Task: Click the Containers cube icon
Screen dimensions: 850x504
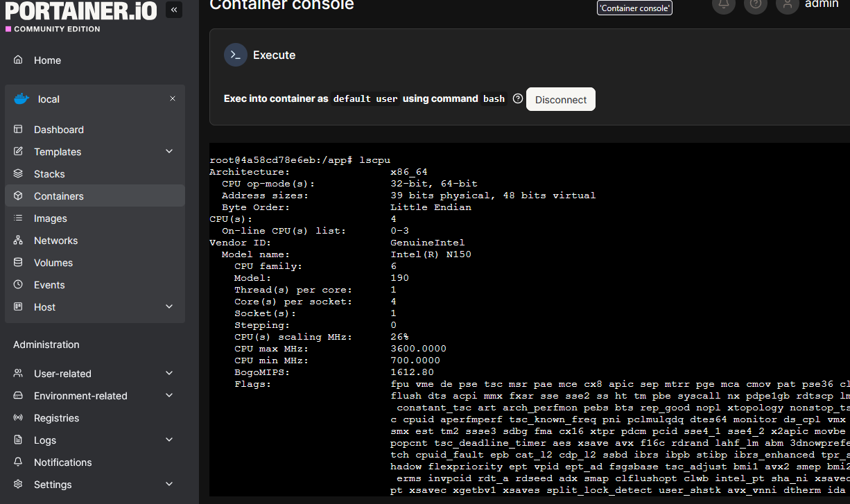Action: point(19,196)
